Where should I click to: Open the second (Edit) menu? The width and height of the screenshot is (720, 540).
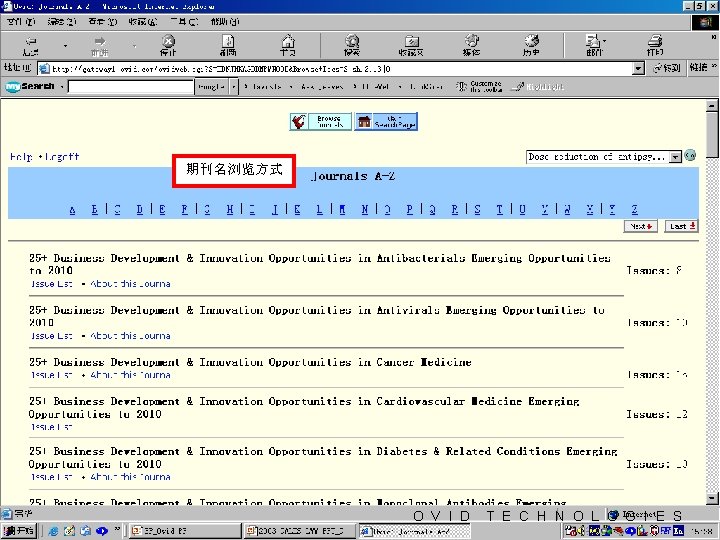click(x=62, y=22)
